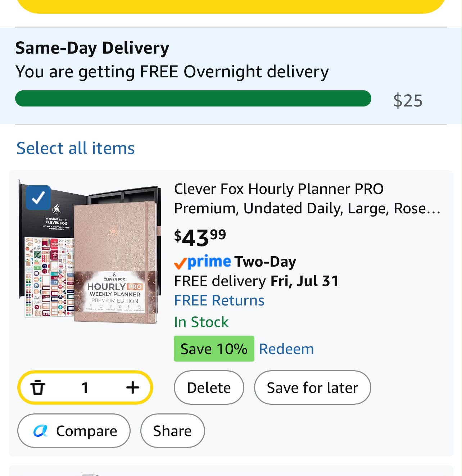Open the Clever Fox planner title

point(307,199)
